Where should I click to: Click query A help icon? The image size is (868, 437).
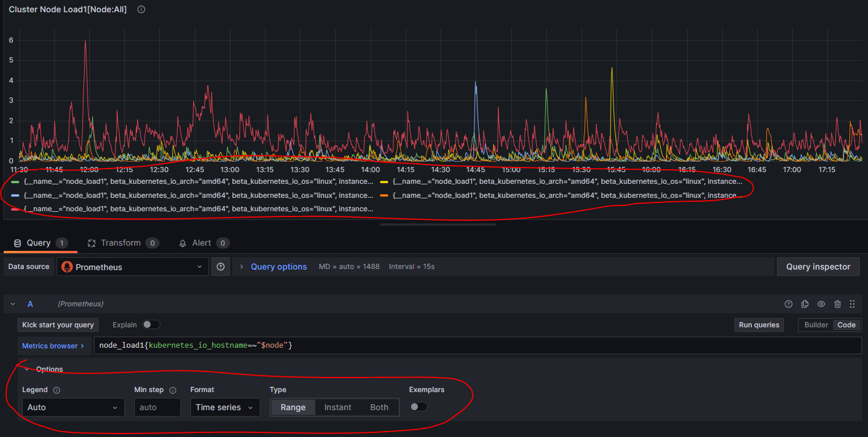pyautogui.click(x=789, y=304)
